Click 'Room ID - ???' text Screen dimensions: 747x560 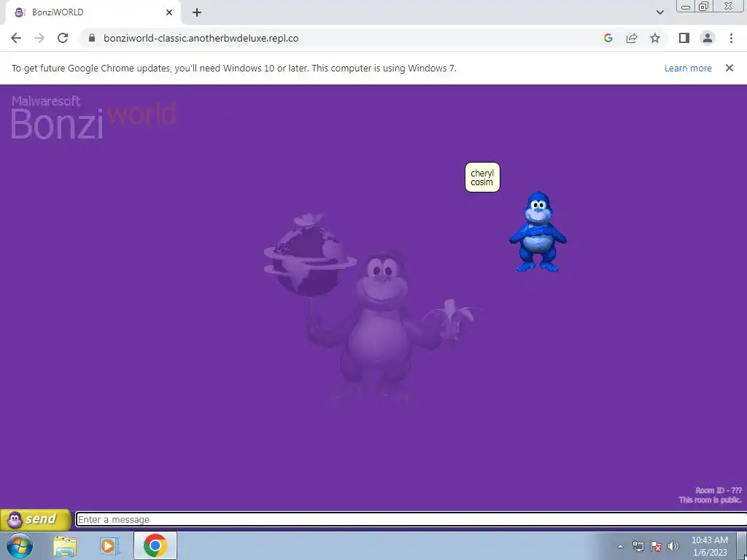(719, 491)
